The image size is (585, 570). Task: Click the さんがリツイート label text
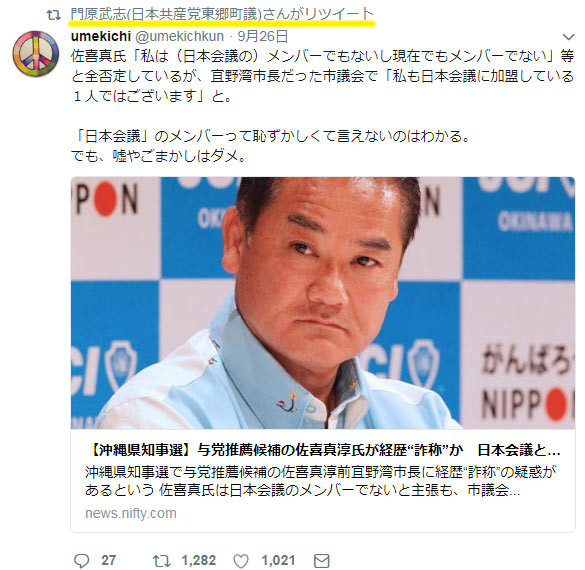318,14
